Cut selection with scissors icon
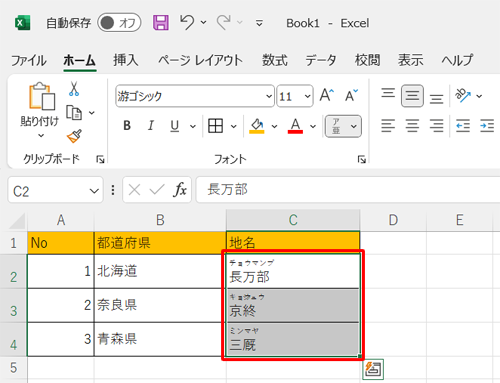 click(x=74, y=89)
